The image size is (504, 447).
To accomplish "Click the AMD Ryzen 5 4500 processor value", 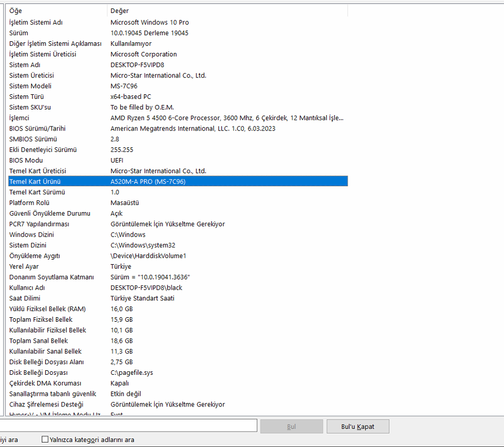I will 227,117.
